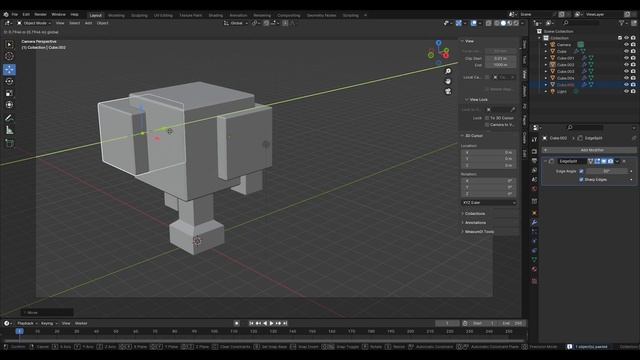Select the Measure tool
The width and height of the screenshot is (640, 360).
tap(9, 131)
